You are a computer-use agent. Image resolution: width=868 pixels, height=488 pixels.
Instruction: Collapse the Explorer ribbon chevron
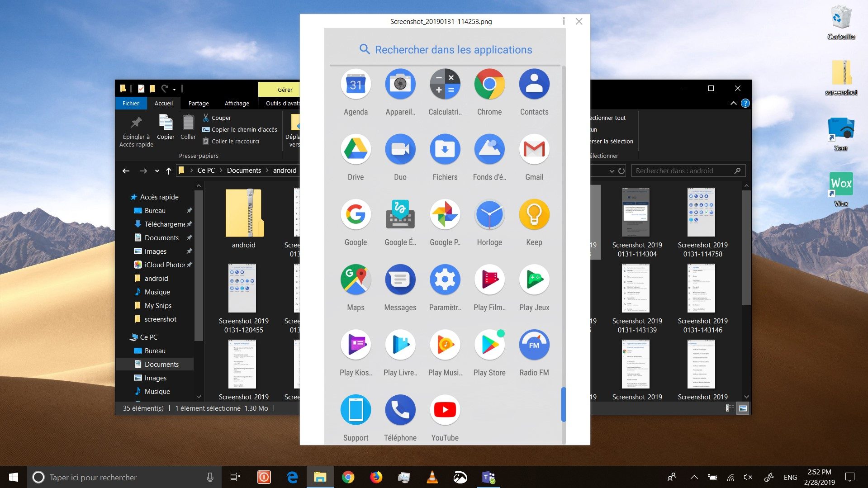[733, 103]
